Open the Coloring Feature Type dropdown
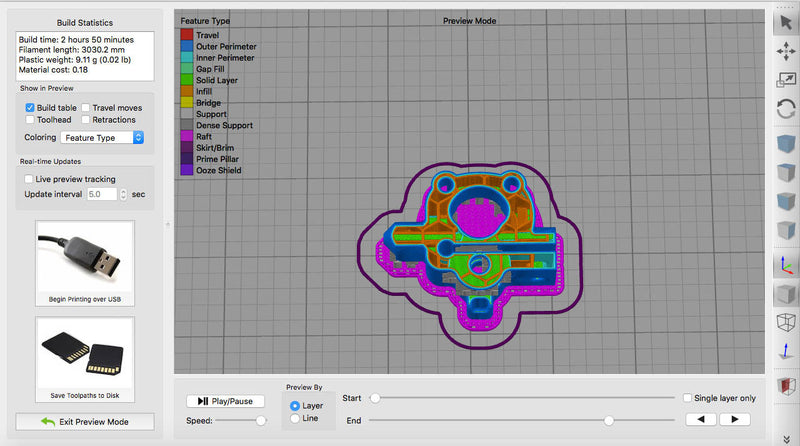Viewport: 800px width, 446px height. click(x=103, y=137)
